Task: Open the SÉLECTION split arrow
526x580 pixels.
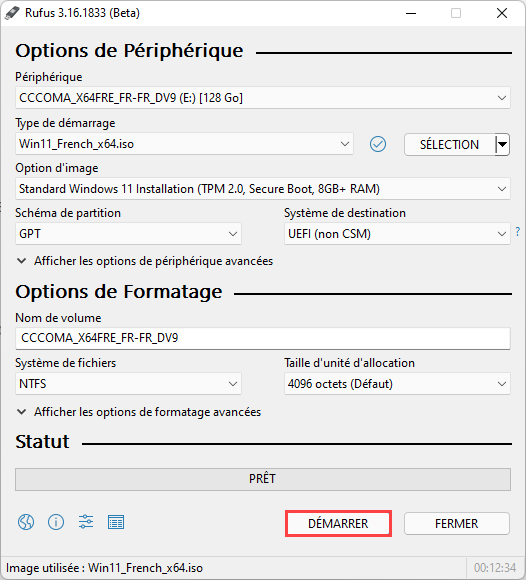Action: [x=502, y=144]
